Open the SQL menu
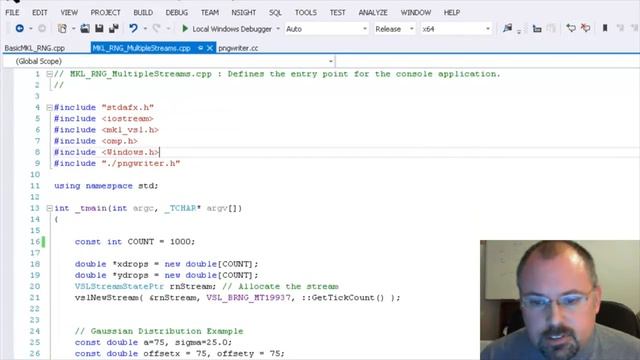Screen dimensions: 640x360 [275, 13]
